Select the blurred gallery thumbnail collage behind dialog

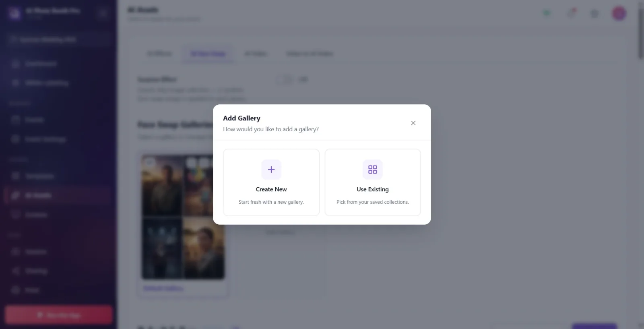[183, 217]
